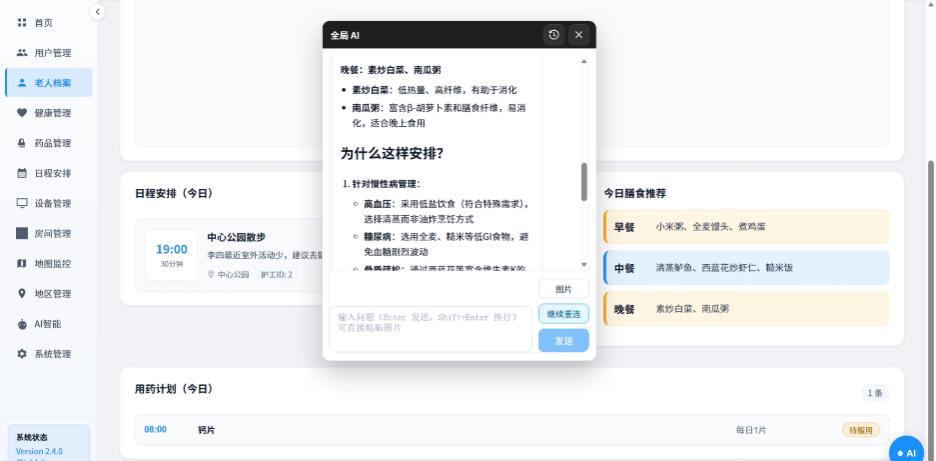936x461 pixels.
Task: Click the device management monitor icon
Action: coord(22,203)
